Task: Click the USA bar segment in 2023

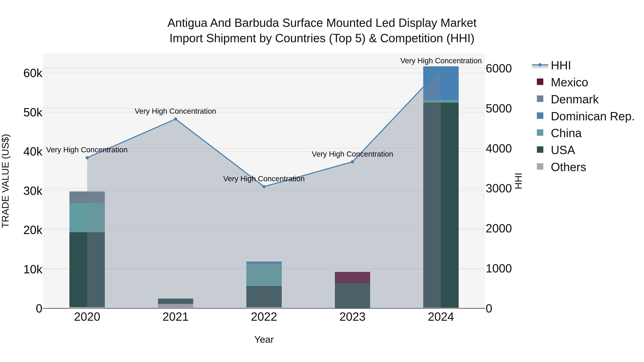Action: [352, 295]
